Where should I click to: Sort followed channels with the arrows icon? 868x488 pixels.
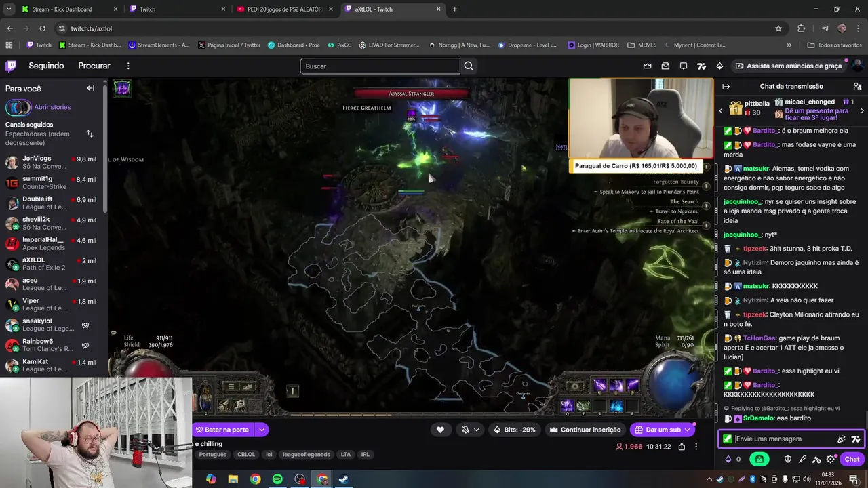click(x=90, y=134)
